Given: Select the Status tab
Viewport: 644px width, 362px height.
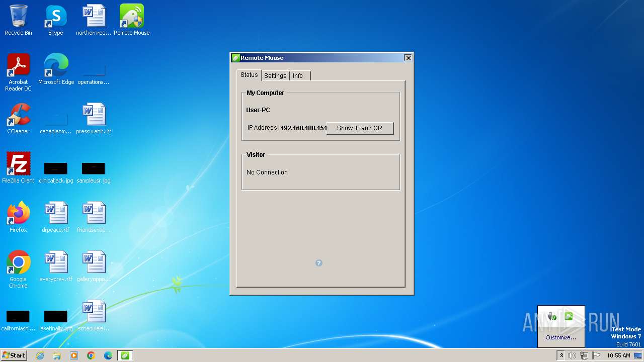Looking at the screenshot, I should [249, 75].
